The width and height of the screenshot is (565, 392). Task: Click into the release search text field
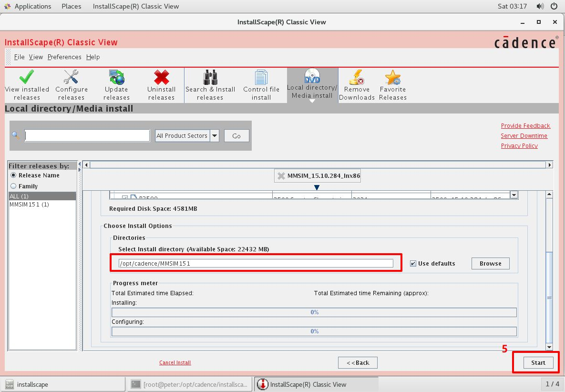(x=87, y=135)
